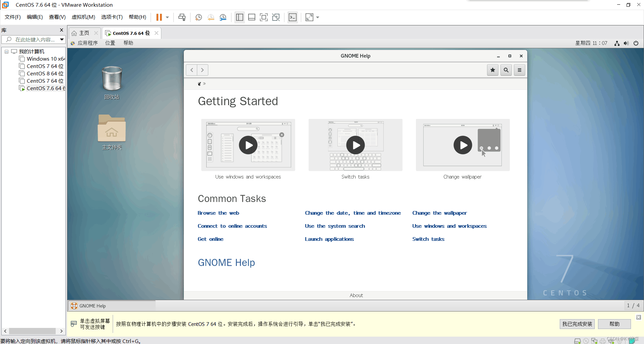Open the 文件(F) menu
Screen dimensions: 644x344
coord(13,17)
